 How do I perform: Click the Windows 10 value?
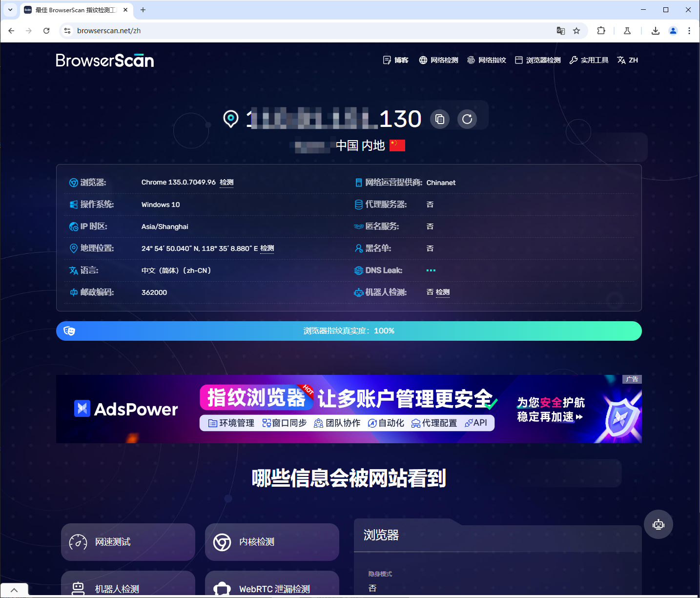[161, 205]
